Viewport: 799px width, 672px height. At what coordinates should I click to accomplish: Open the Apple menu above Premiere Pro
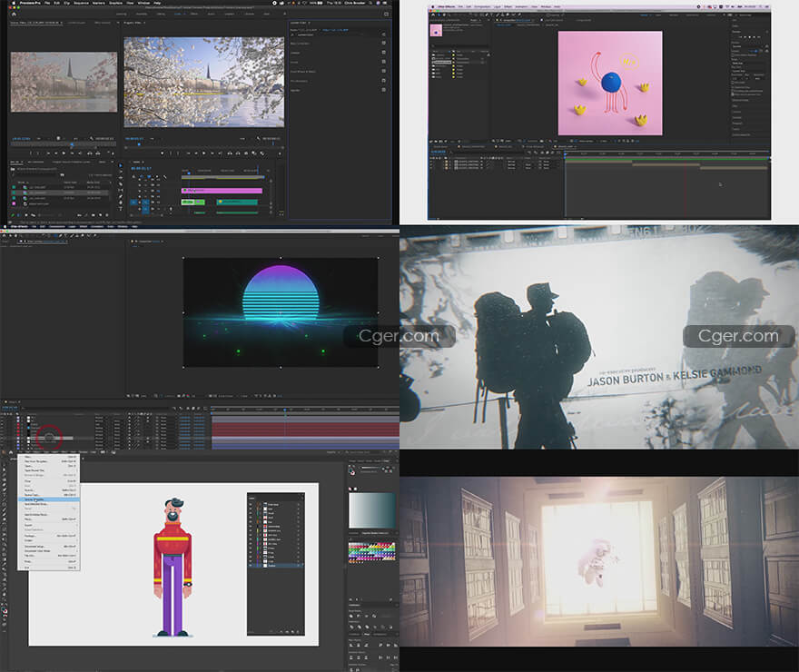click(x=13, y=3)
